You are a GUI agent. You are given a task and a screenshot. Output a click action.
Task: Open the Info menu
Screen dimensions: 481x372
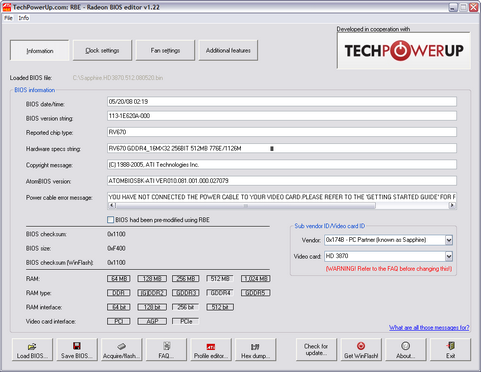coord(23,18)
